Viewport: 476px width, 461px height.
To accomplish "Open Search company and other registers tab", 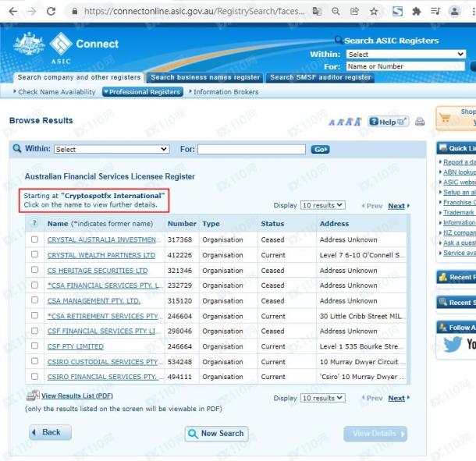I will [79, 77].
